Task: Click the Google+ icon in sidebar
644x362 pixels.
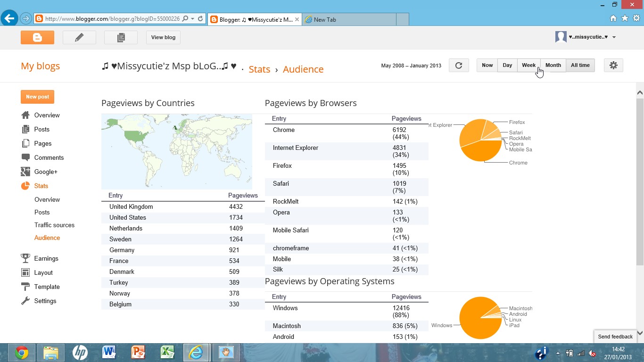Action: 25,172
